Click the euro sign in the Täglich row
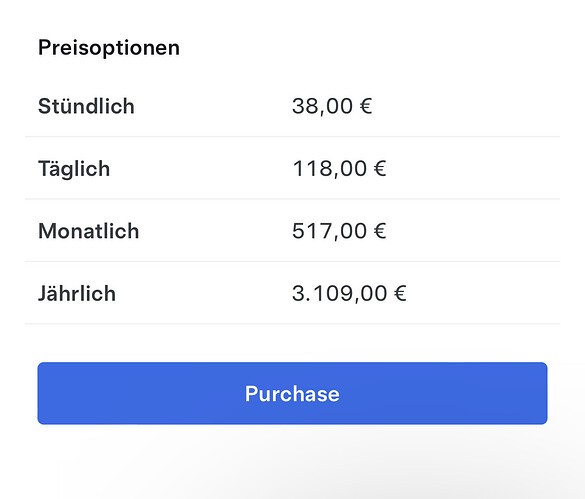This screenshot has width=585, height=499. 380,168
